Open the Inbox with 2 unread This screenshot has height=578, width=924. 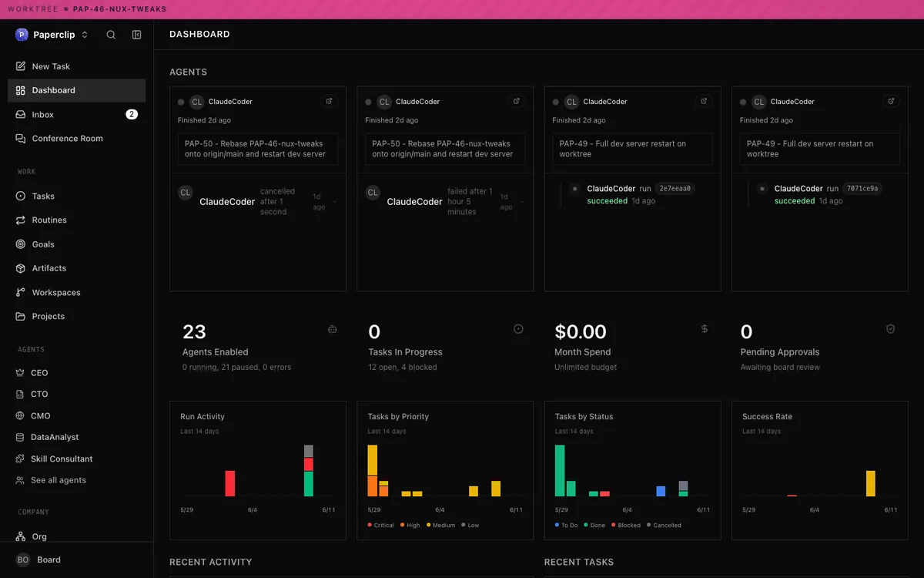coord(77,114)
